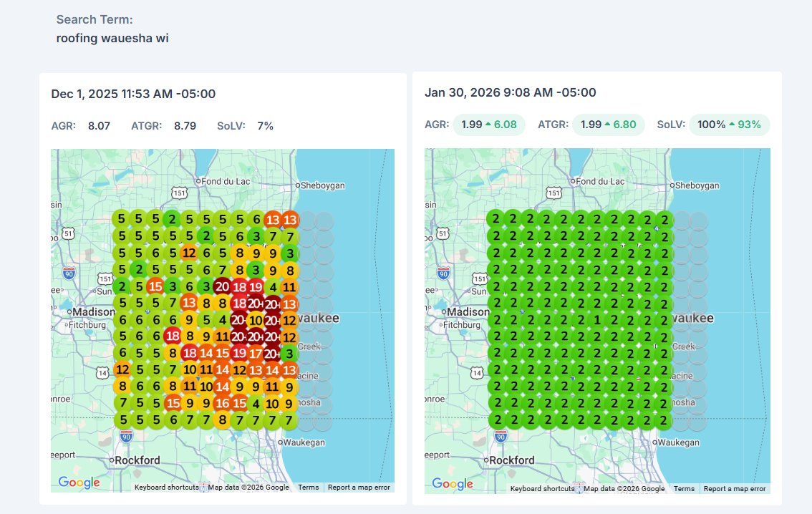Open Keyboard shortcuts on the Dec 1 map
The image size is (812, 514).
click(x=166, y=488)
